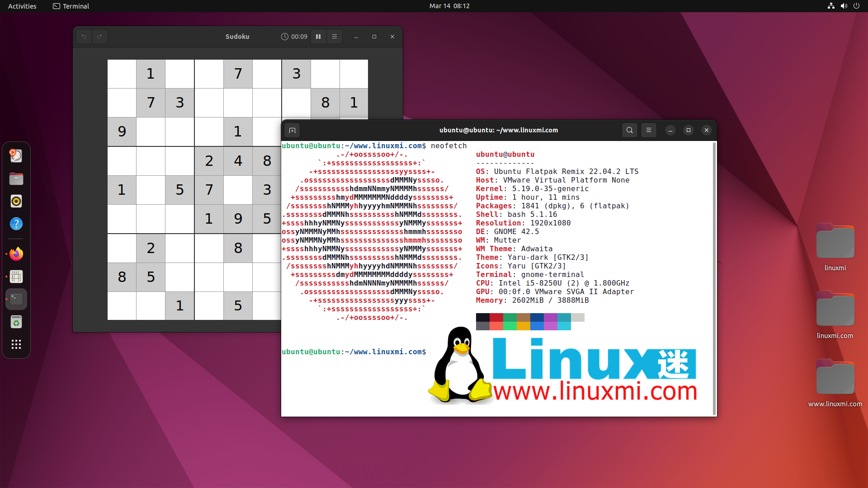This screenshot has width=868, height=488.
Task: Minimize the Sudoku window
Action: click(x=356, y=37)
